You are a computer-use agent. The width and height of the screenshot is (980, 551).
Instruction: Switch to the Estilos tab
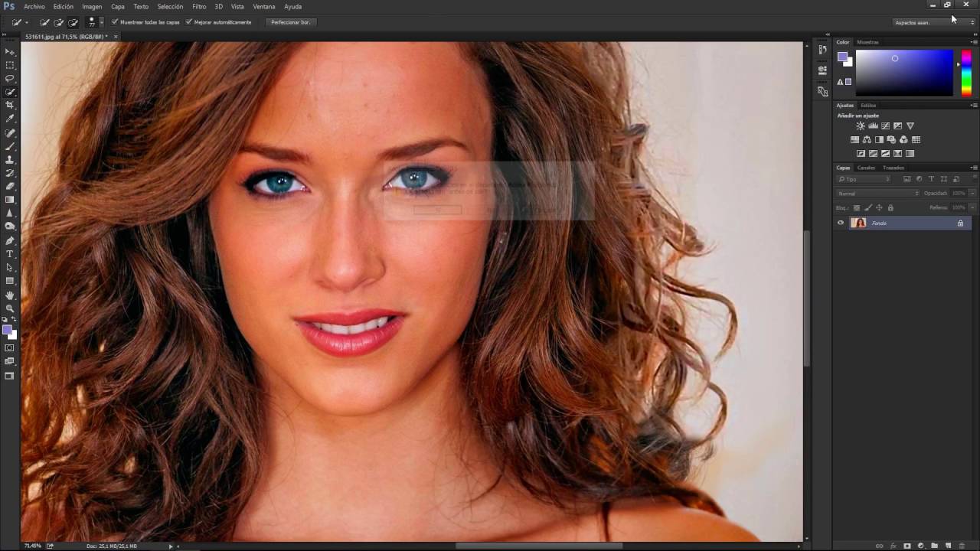pos(868,105)
